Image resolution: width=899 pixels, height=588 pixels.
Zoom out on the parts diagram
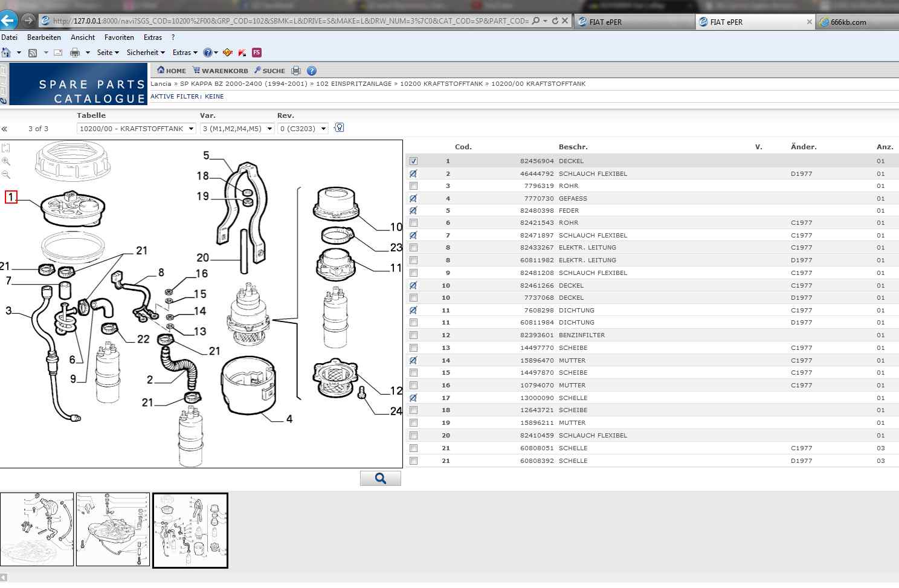point(6,175)
